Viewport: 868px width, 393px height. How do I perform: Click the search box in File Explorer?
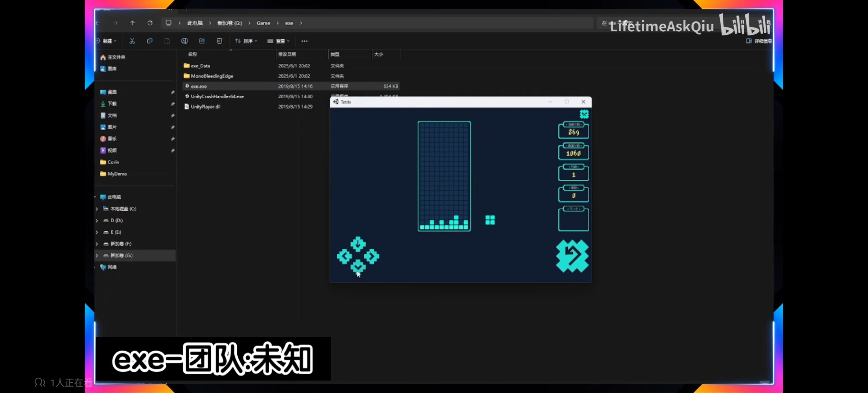pos(684,23)
